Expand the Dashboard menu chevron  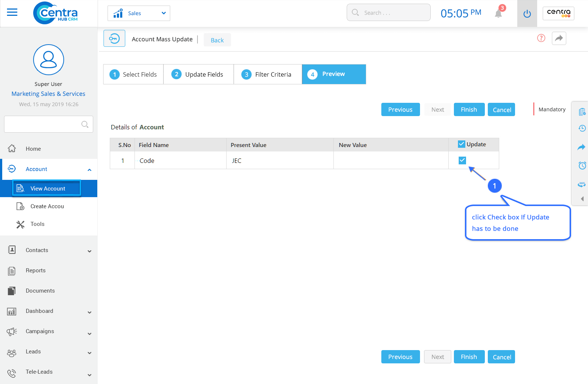coord(90,312)
